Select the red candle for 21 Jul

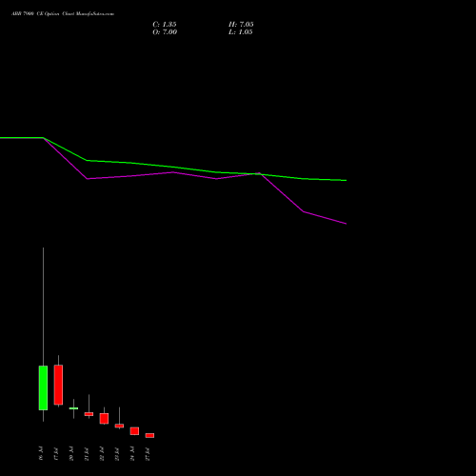[x=89, y=414]
